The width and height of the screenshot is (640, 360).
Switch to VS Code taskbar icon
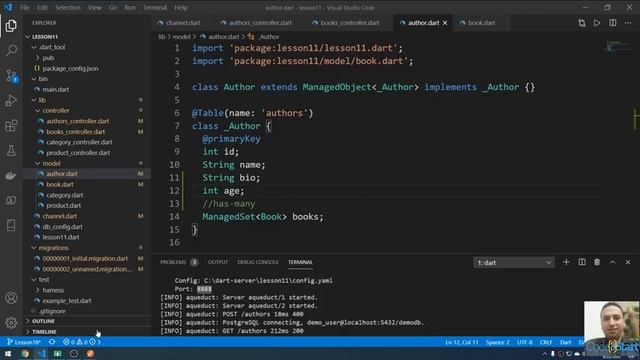point(41,353)
